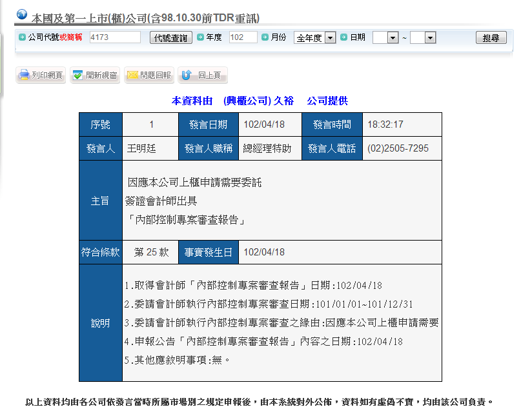
Task: Click the 發言人 header cell
Action: click(x=101, y=148)
